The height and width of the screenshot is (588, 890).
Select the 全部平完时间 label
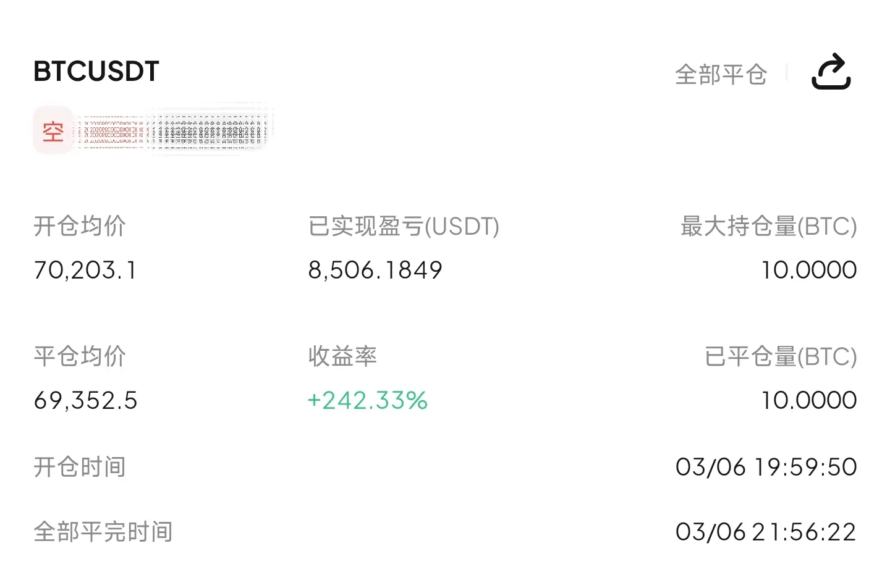pos(103,532)
